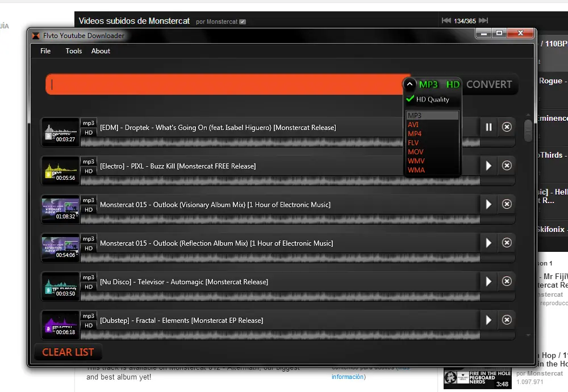Click Reflection Album thumbnail 00:54:06
Viewport: 568px width, 392px height.
coord(61,247)
